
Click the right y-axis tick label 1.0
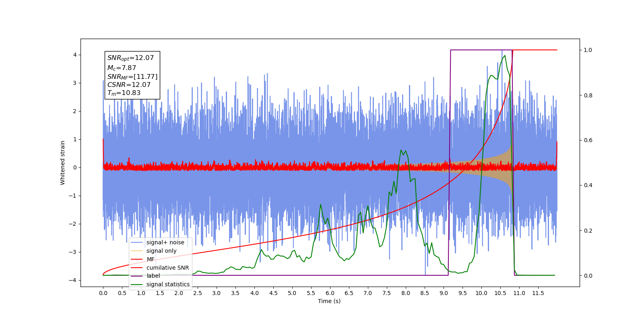click(x=588, y=50)
